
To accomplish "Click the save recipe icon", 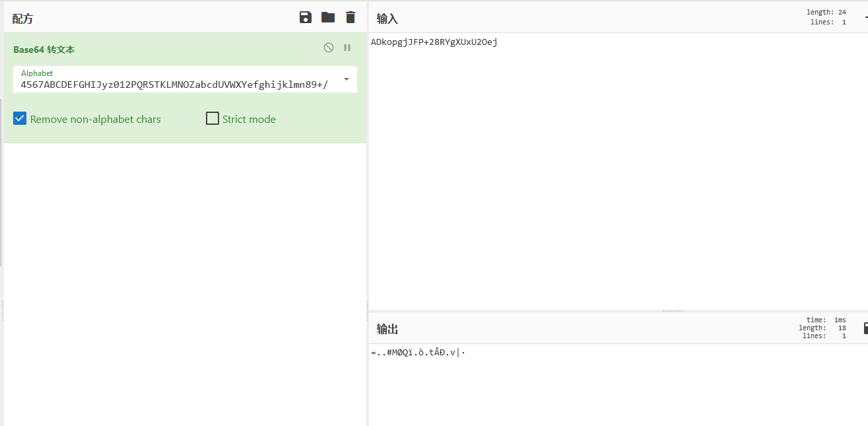I will pyautogui.click(x=306, y=17).
